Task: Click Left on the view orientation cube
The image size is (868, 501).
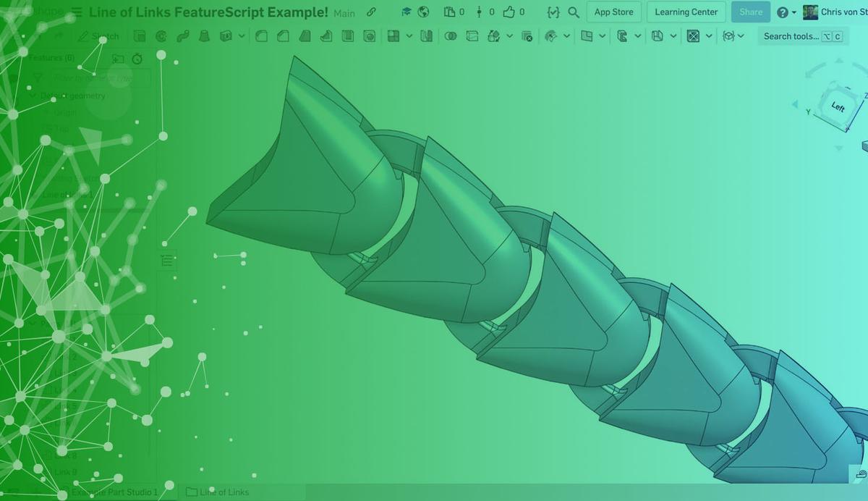Action: (x=836, y=107)
